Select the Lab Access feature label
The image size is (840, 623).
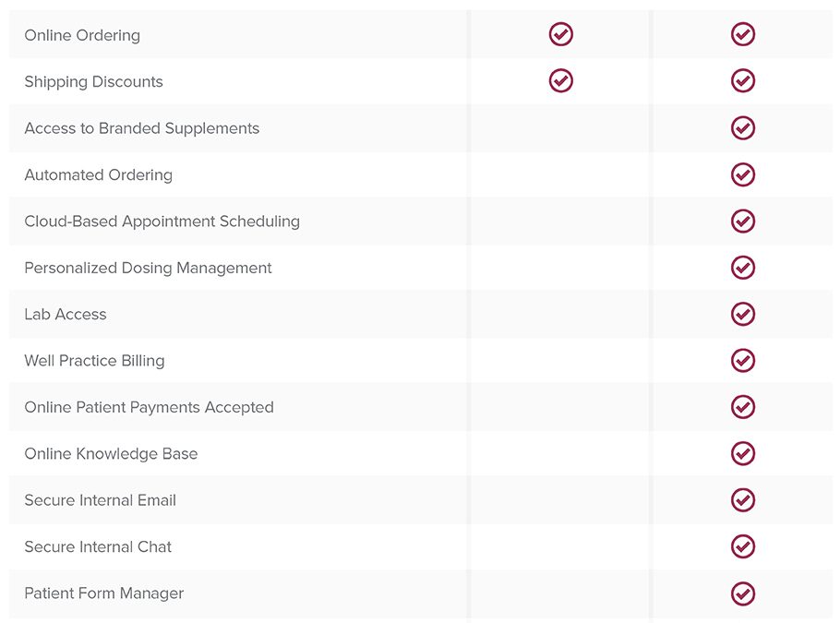point(66,314)
